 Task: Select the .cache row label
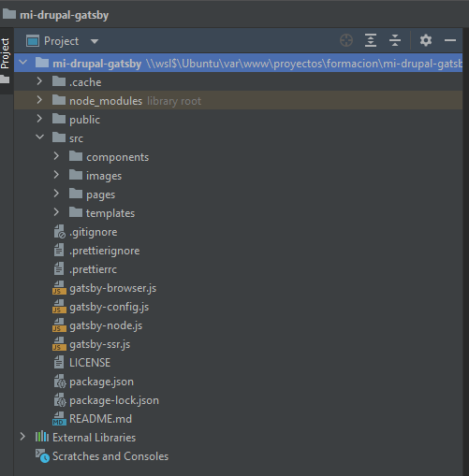[x=85, y=82]
